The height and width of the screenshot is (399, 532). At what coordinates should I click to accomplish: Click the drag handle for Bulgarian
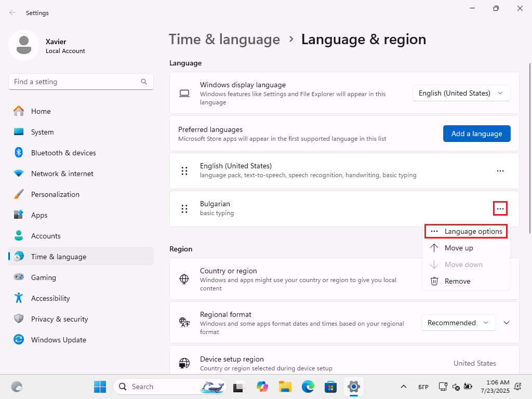tap(184, 209)
